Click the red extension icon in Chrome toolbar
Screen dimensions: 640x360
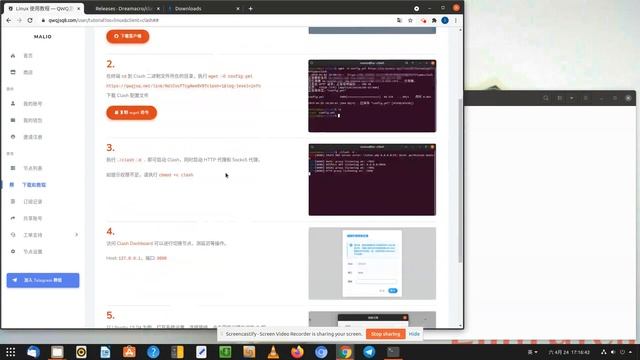[x=423, y=20]
